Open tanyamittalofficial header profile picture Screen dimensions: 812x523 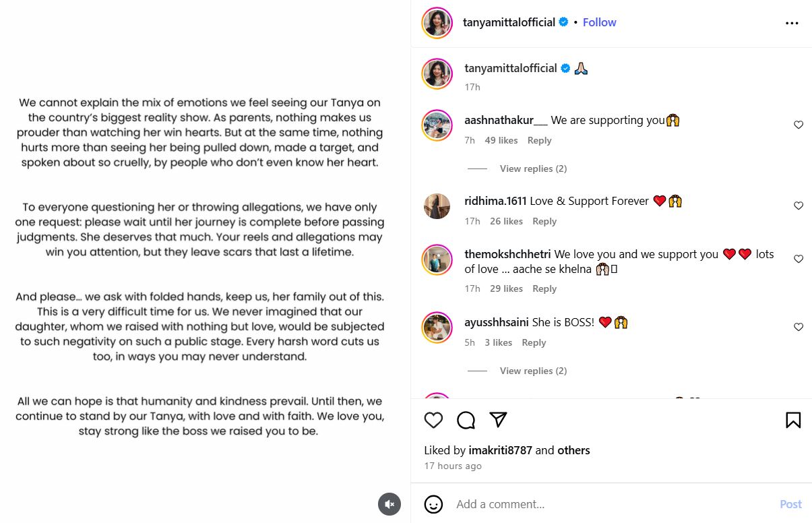pos(437,23)
